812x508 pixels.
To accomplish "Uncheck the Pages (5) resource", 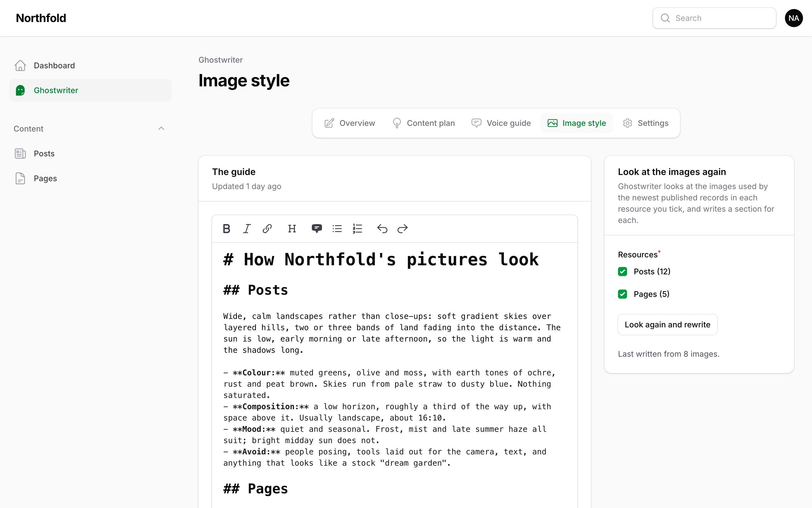I will (623, 294).
